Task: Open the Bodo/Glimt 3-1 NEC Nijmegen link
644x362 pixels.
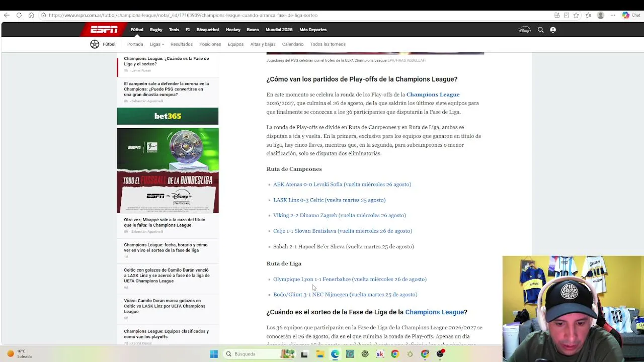Action: tap(345, 295)
